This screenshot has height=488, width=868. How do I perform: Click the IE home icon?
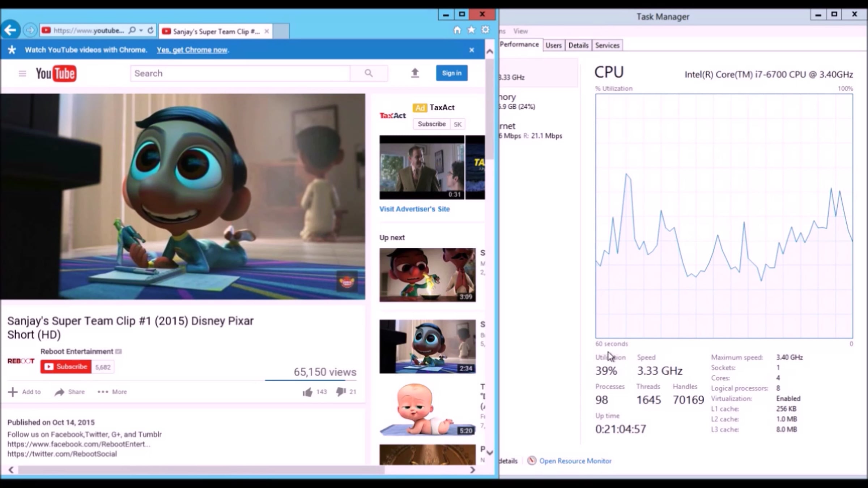click(457, 30)
